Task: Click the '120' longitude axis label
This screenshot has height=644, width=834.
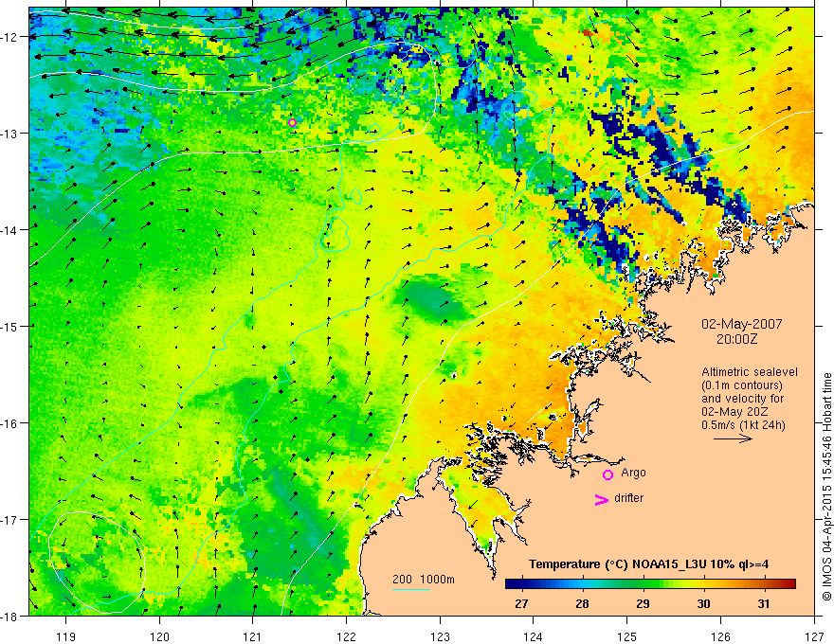Action: pos(159,636)
